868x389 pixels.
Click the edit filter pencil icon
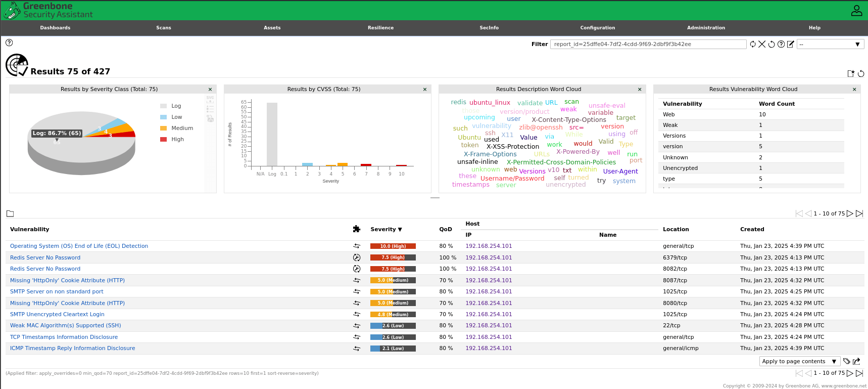coord(791,44)
